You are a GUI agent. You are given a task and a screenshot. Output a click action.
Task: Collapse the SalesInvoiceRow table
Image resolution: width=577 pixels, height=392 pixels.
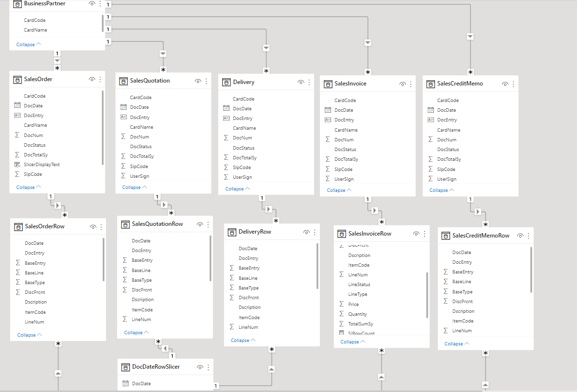pos(352,341)
